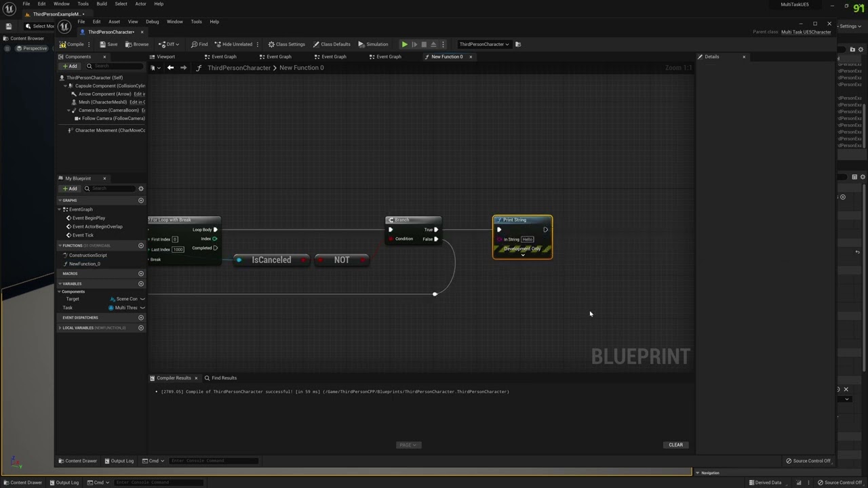The width and height of the screenshot is (868, 488).
Task: Clear the compiler results
Action: 676,445
